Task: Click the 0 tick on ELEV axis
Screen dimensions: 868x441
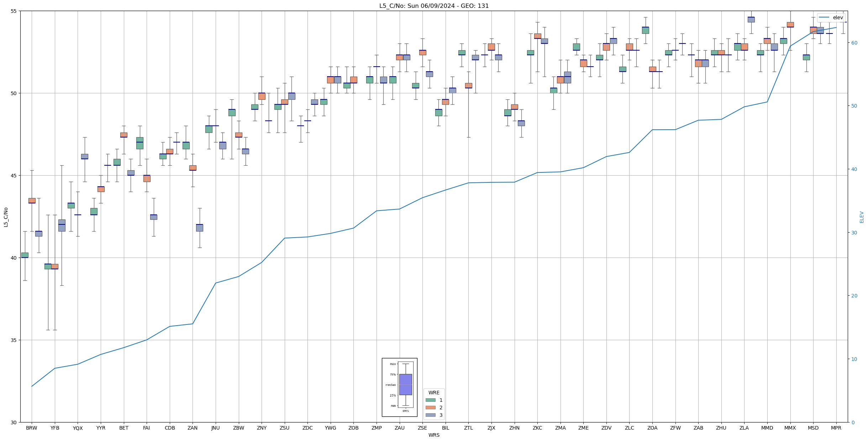Action: coord(853,422)
